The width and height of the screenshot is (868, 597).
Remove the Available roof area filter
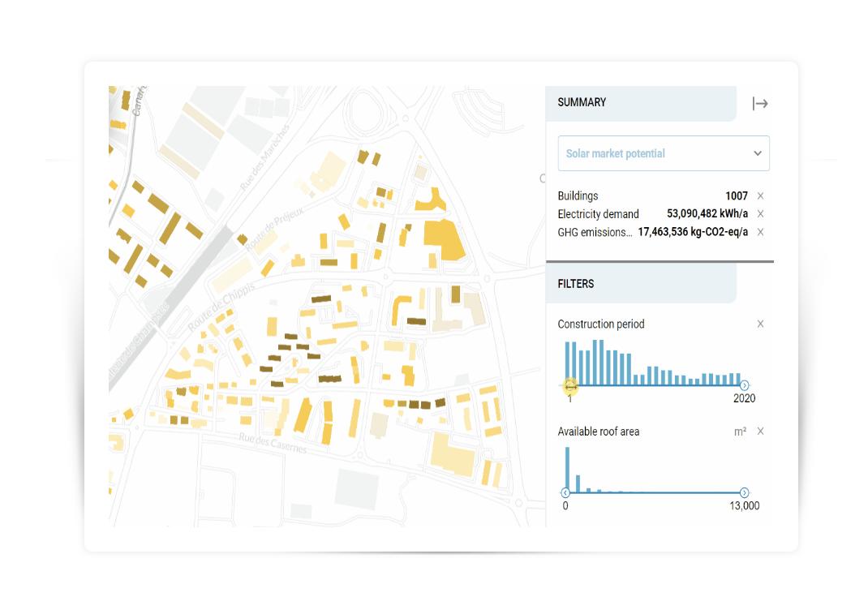click(x=760, y=432)
